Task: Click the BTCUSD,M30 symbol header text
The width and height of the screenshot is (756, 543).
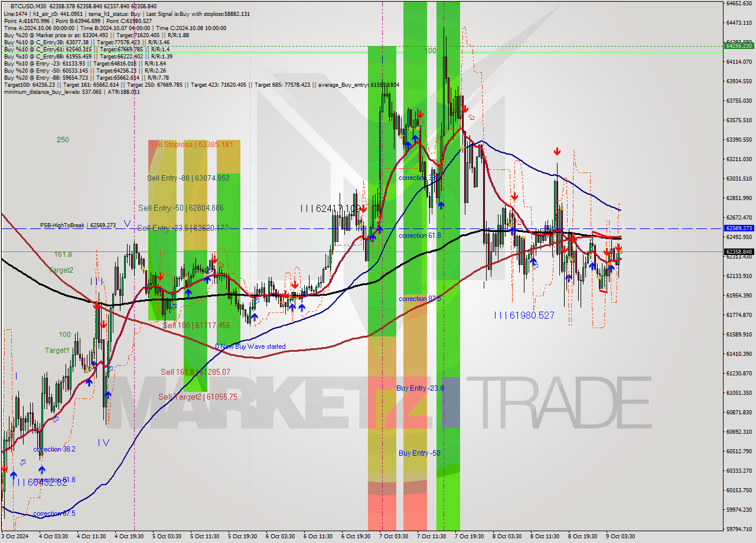Action: tap(29, 6)
